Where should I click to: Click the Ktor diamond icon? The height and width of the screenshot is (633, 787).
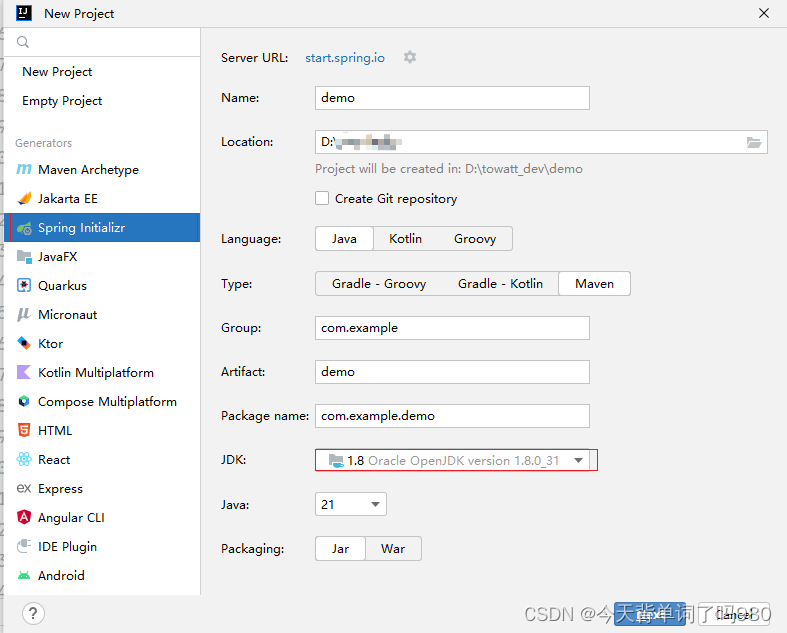(x=24, y=343)
